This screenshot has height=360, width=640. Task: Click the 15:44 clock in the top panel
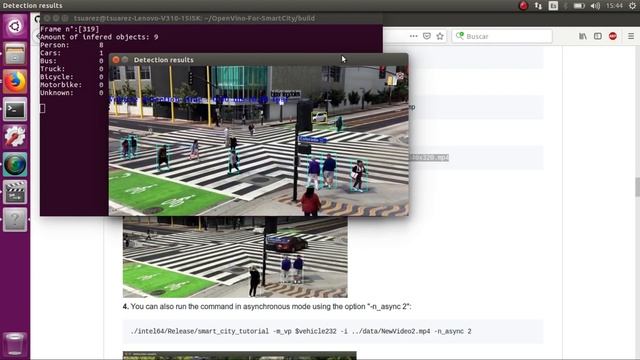click(614, 6)
